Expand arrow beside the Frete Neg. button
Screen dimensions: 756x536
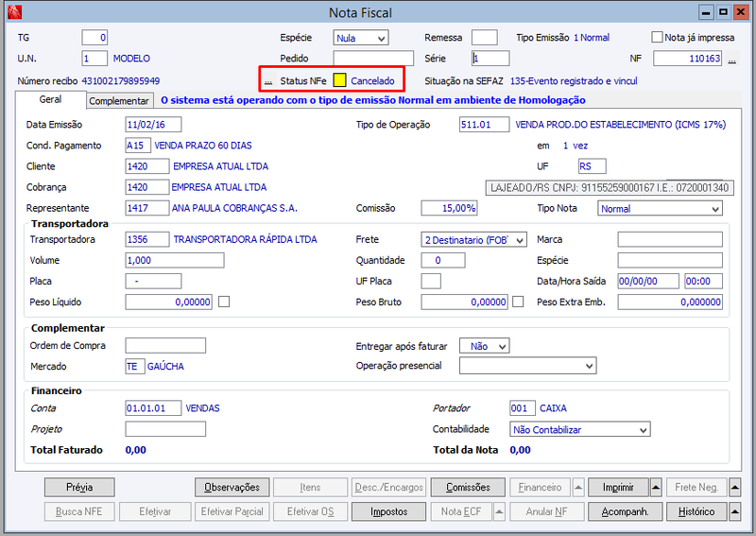734,487
